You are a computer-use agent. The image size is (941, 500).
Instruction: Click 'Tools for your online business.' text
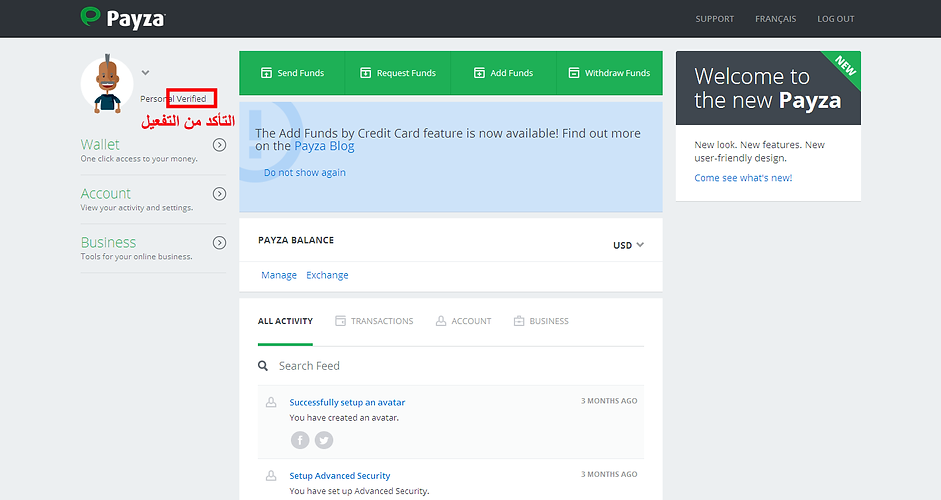[x=137, y=256]
